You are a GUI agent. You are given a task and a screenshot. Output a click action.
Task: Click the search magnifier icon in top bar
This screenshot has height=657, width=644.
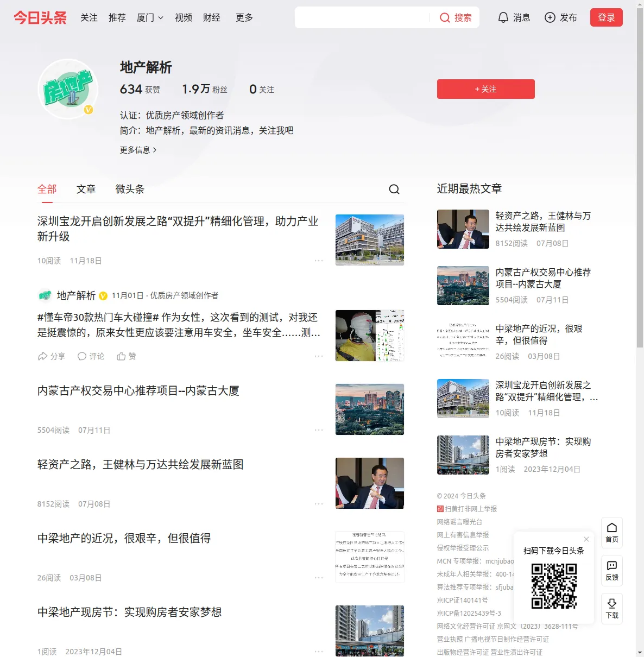[445, 18]
